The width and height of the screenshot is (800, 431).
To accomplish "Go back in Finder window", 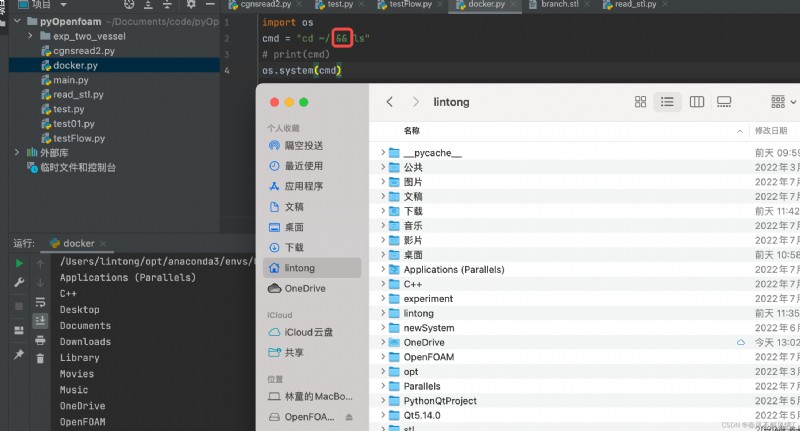I will pyautogui.click(x=390, y=102).
